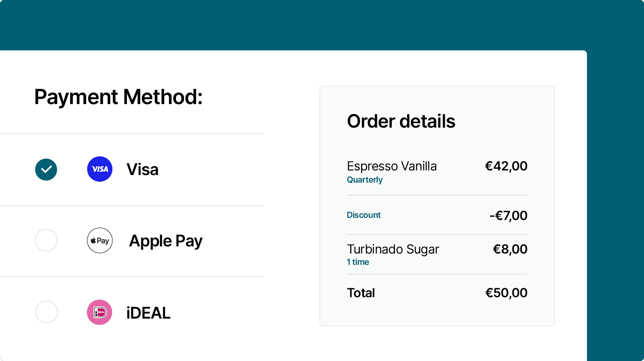Choose the Apple Pay text label
The image size is (644, 361).
(x=166, y=241)
